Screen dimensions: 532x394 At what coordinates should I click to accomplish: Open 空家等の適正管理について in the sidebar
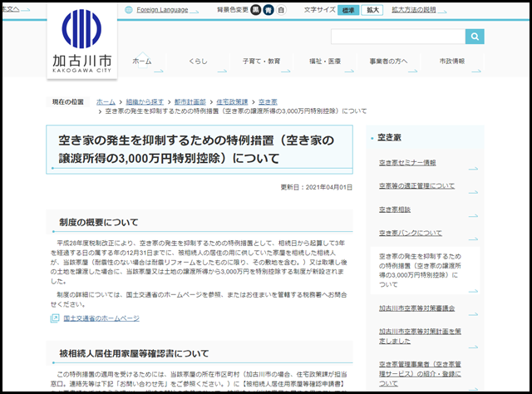click(416, 186)
